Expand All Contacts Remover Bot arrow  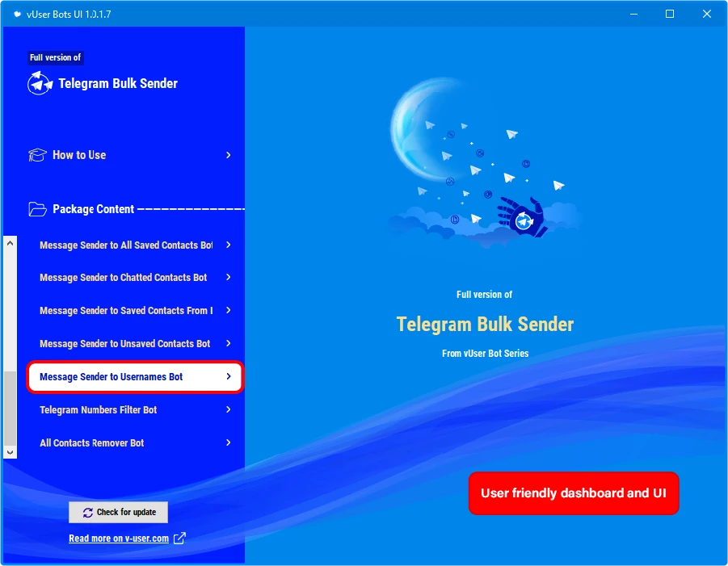pyautogui.click(x=229, y=442)
